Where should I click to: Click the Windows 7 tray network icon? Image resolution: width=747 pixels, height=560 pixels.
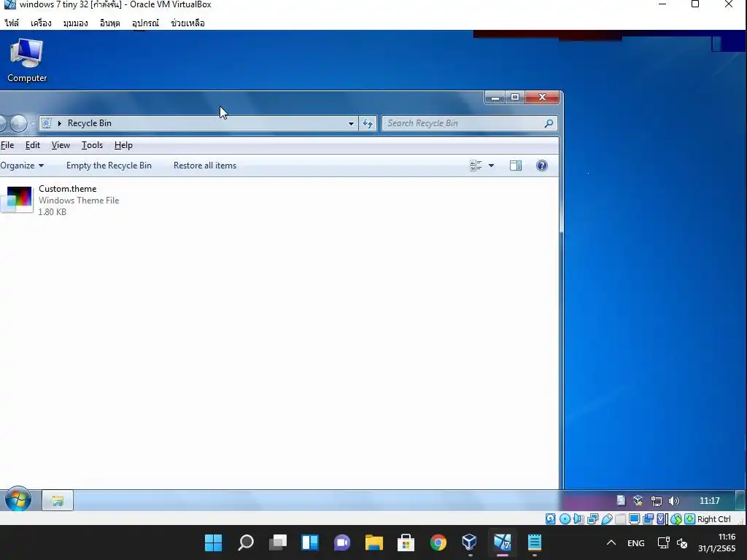(x=657, y=500)
